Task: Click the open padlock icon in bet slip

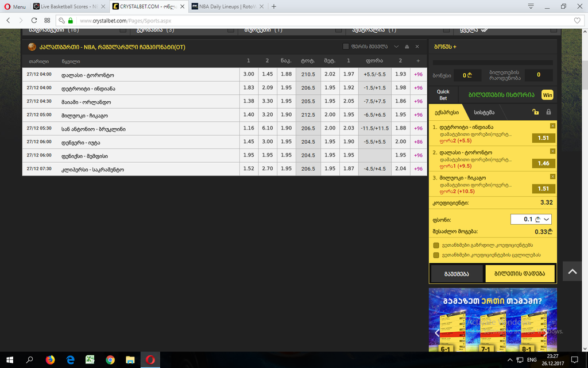Action: tap(536, 112)
